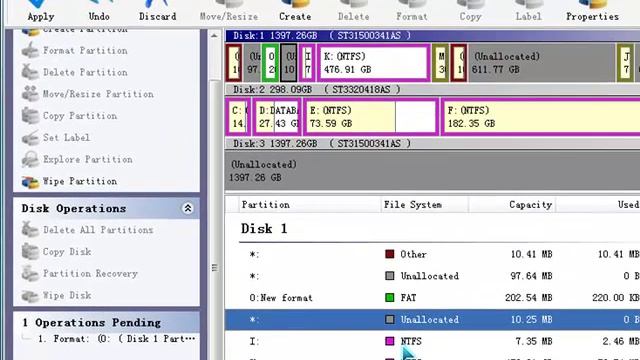The image size is (640, 360).
Task: Select I: NTFS 7.35 MB row
Action: pos(432,341)
